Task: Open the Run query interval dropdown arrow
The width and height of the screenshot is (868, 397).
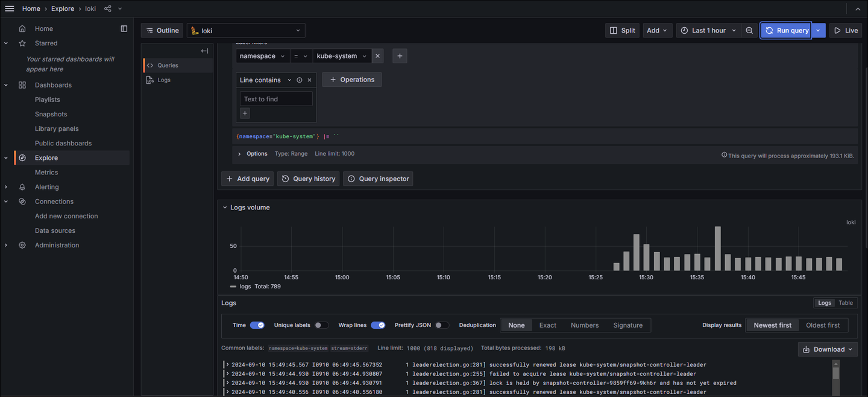Action: click(x=819, y=30)
